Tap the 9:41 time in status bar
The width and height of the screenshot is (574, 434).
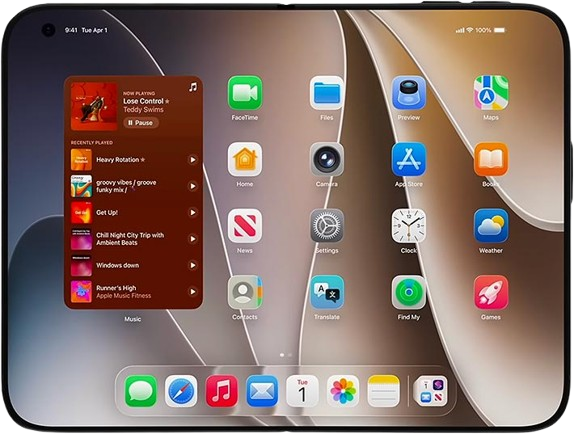(71, 30)
